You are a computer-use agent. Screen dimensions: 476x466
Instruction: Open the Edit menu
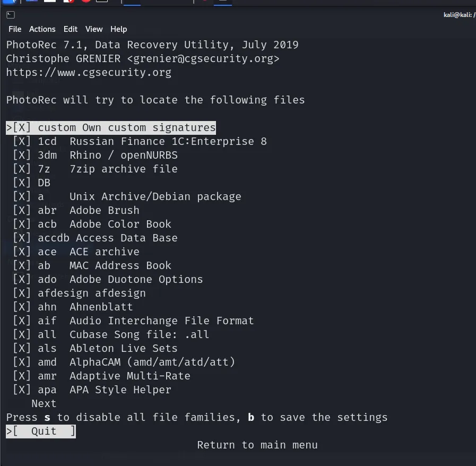point(71,29)
